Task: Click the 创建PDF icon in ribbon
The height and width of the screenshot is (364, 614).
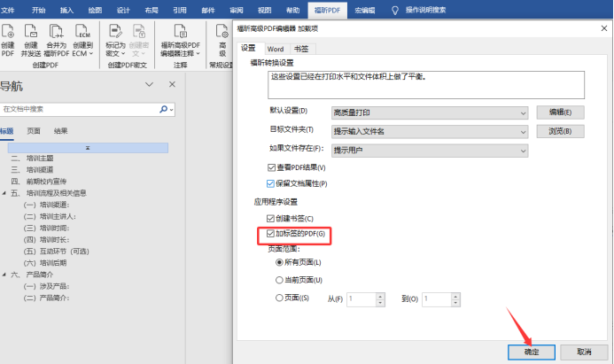Action: [x=8, y=35]
